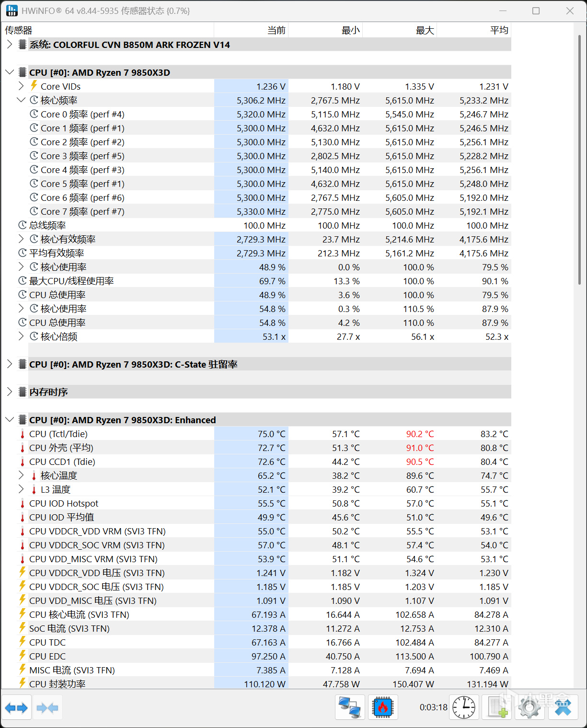This screenshot has width=587, height=728.
Task: Click the 传感器 column header
Action: point(108,30)
